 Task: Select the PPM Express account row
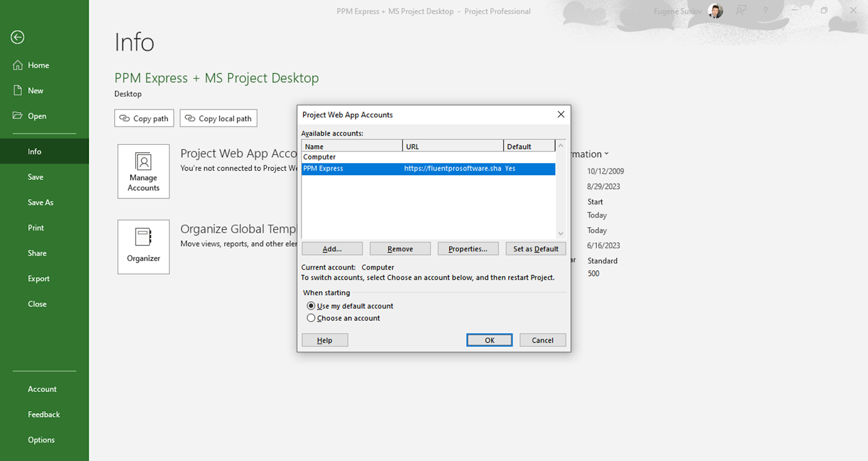(429, 169)
